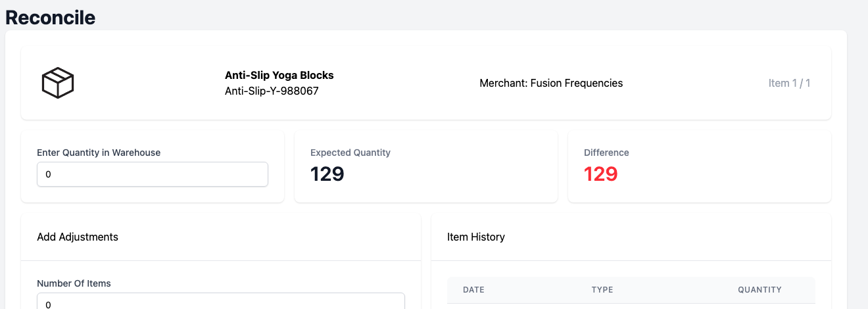Click the Difference label
868x309 pixels.
tap(606, 153)
